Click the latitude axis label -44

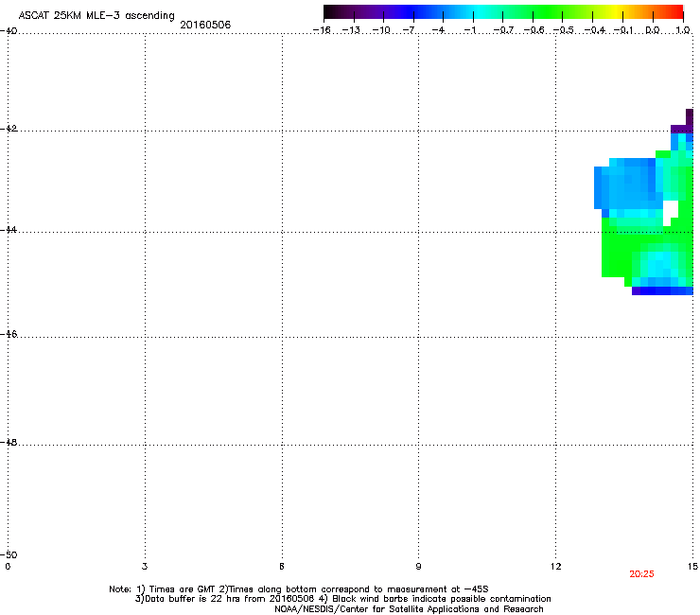(x=9, y=230)
